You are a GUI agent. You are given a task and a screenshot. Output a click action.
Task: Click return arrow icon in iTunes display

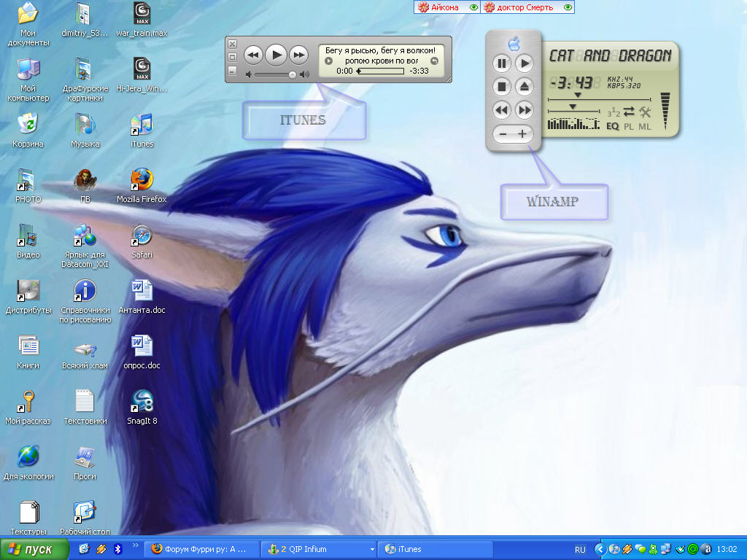pos(434,61)
